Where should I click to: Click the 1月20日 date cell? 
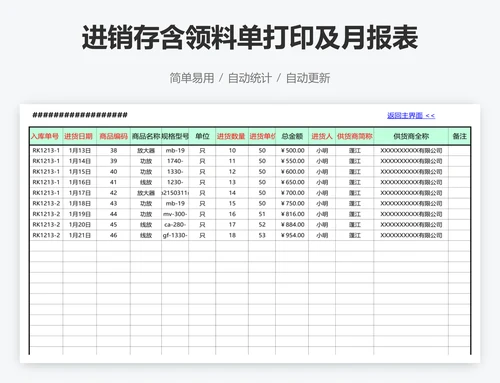click(x=79, y=225)
